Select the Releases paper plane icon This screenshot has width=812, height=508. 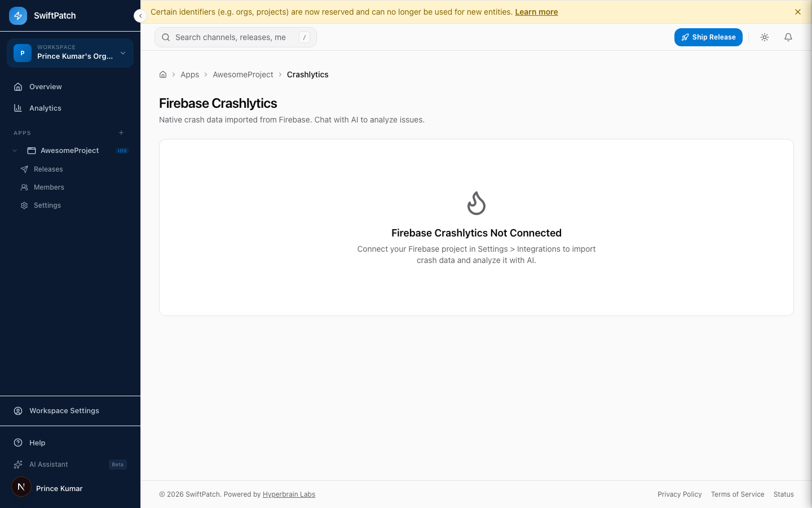24,169
